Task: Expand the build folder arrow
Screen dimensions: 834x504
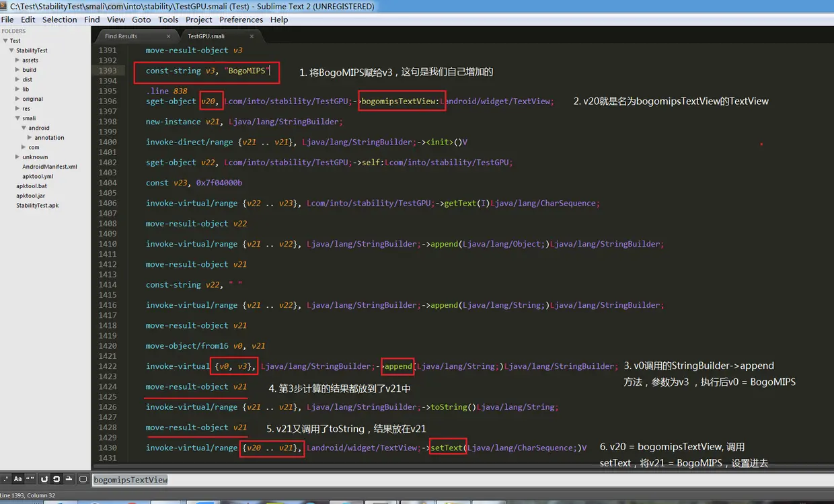Action: pos(17,70)
